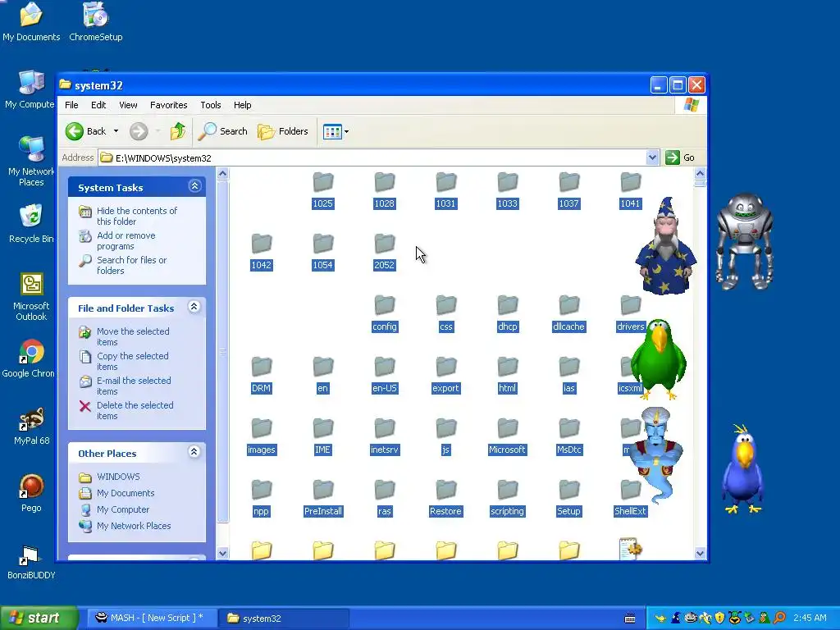
Task: Select the 1033 folder
Action: pyautogui.click(x=507, y=190)
